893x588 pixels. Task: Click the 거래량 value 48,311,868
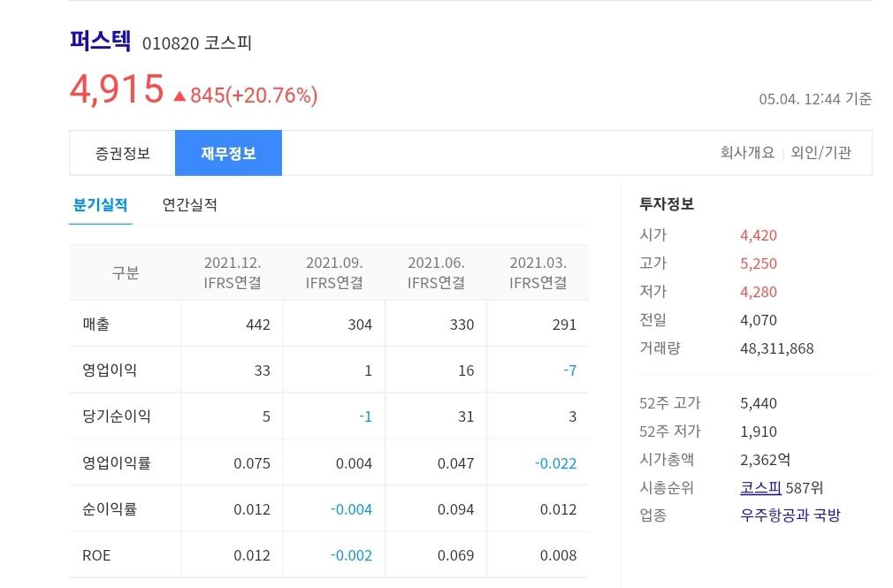[776, 347]
